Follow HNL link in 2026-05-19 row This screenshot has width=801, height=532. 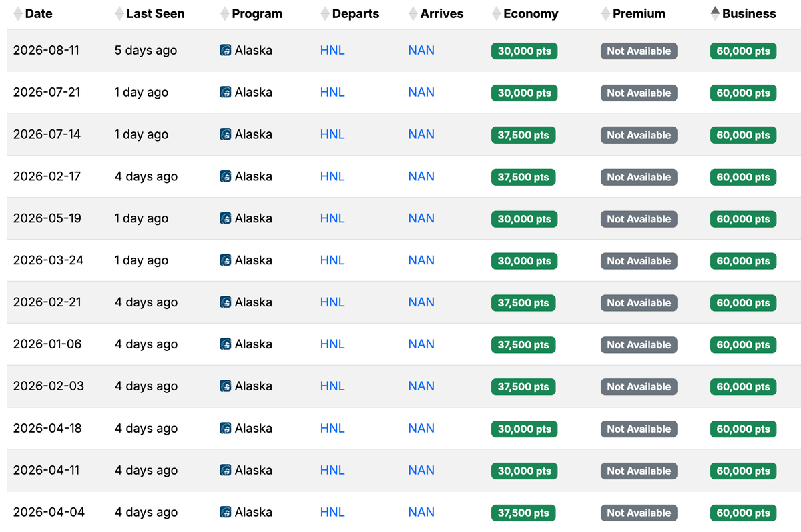pos(332,219)
